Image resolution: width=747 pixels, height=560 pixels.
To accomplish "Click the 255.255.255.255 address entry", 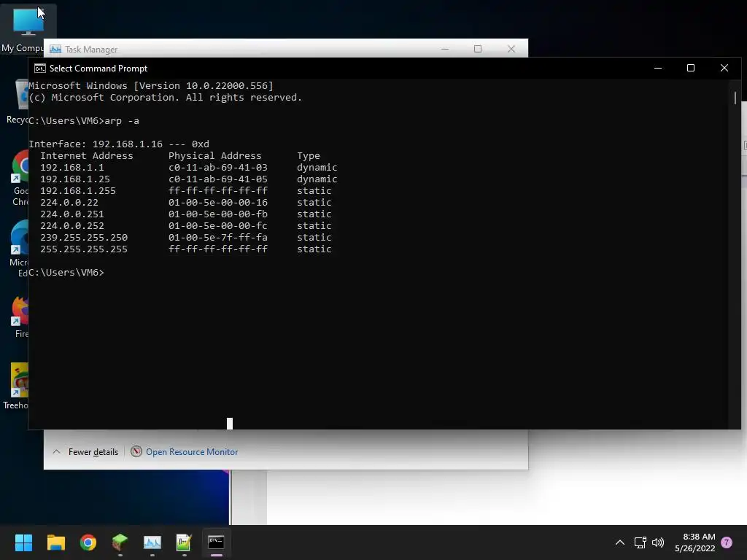I will pyautogui.click(x=84, y=249).
